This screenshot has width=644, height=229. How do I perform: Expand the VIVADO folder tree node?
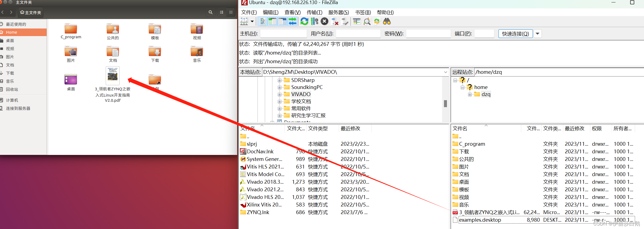point(279,94)
